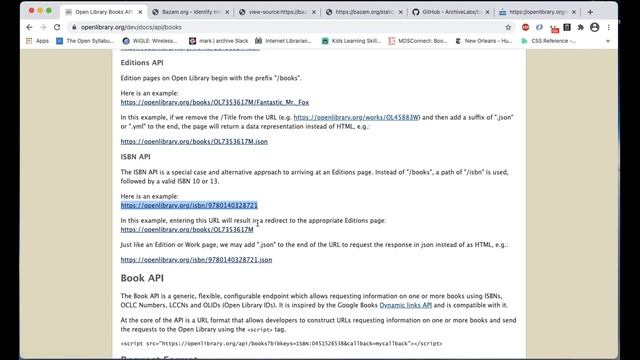The width and height of the screenshot is (640, 360).
Task: Click the script src code sample text
Action: (x=281, y=344)
